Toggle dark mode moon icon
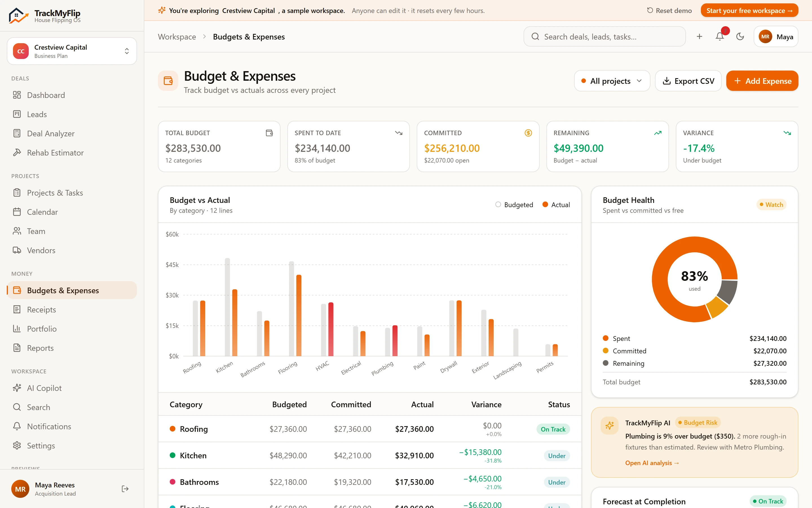The width and height of the screenshot is (812, 508). tap(740, 36)
